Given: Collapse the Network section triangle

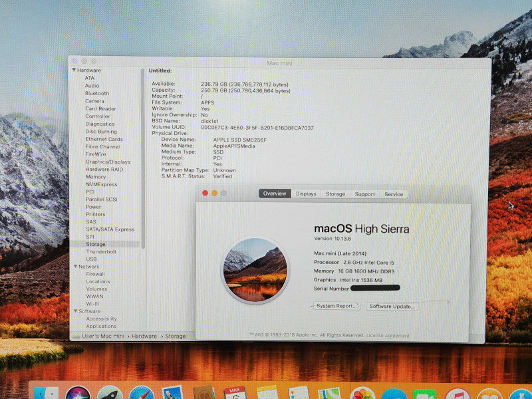Looking at the screenshot, I should (x=75, y=267).
